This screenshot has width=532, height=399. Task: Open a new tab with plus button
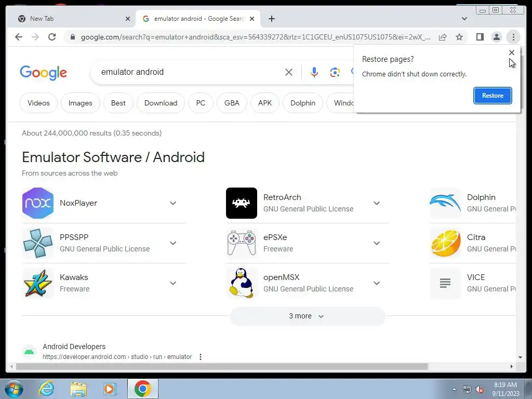pos(271,19)
